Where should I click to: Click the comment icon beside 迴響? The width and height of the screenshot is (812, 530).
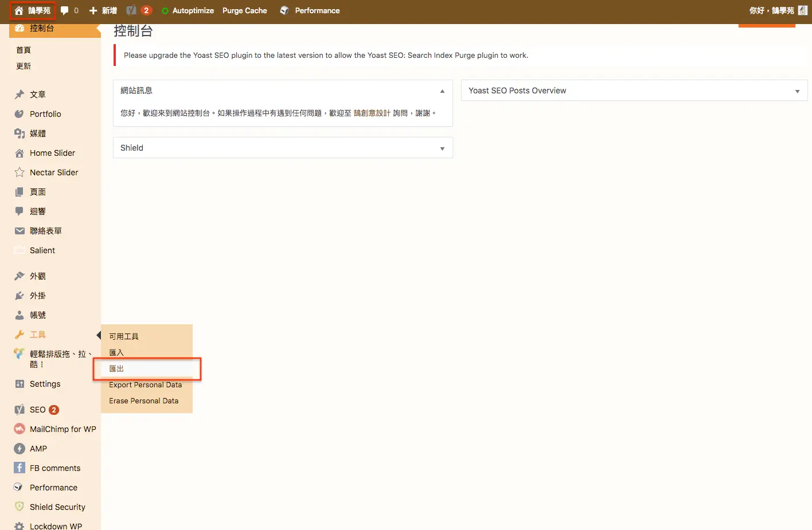pyautogui.click(x=19, y=211)
